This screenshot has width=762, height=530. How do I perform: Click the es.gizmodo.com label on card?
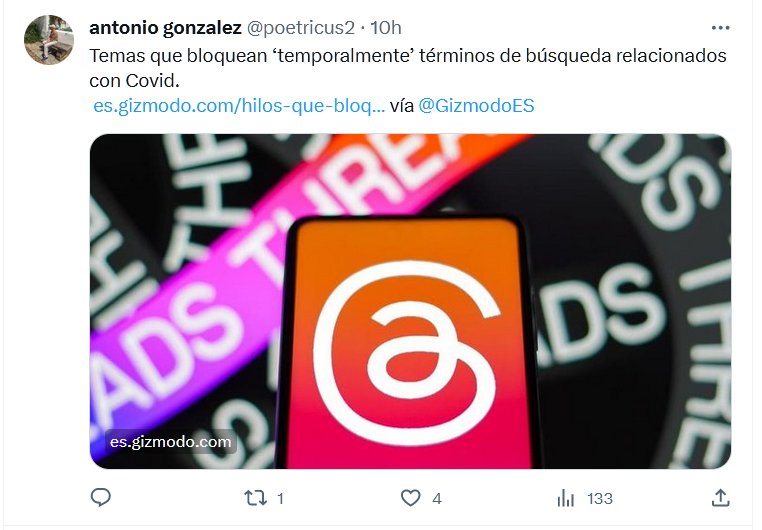coord(171,442)
